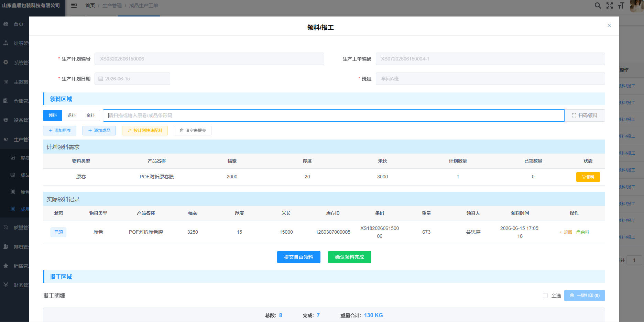Click the user avatar thumbnail
The height and width of the screenshot is (322, 644).
click(636, 6)
